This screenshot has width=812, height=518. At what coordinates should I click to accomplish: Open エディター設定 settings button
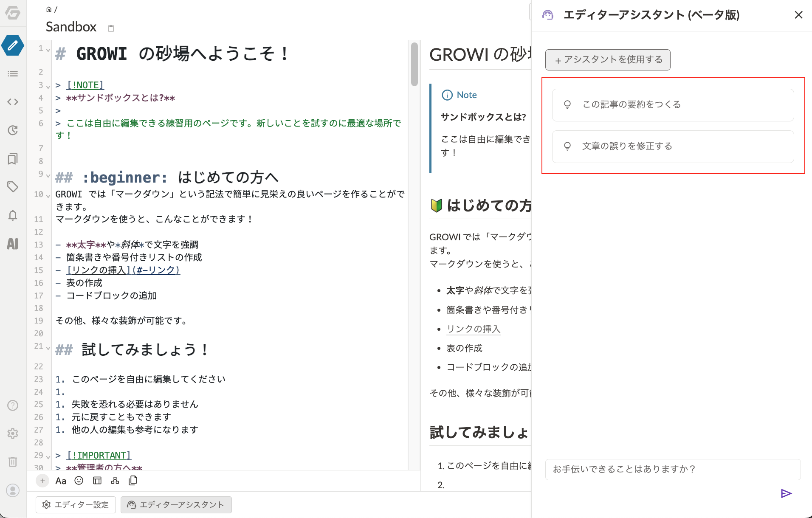(x=76, y=505)
